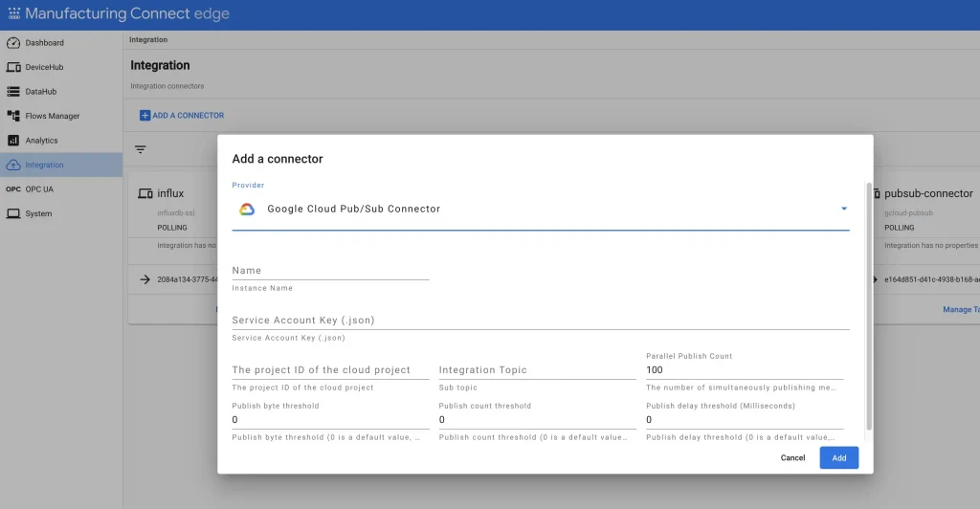Click POLLING status on pubsub-connector card
Screen dimensions: 980x509
tap(899, 228)
